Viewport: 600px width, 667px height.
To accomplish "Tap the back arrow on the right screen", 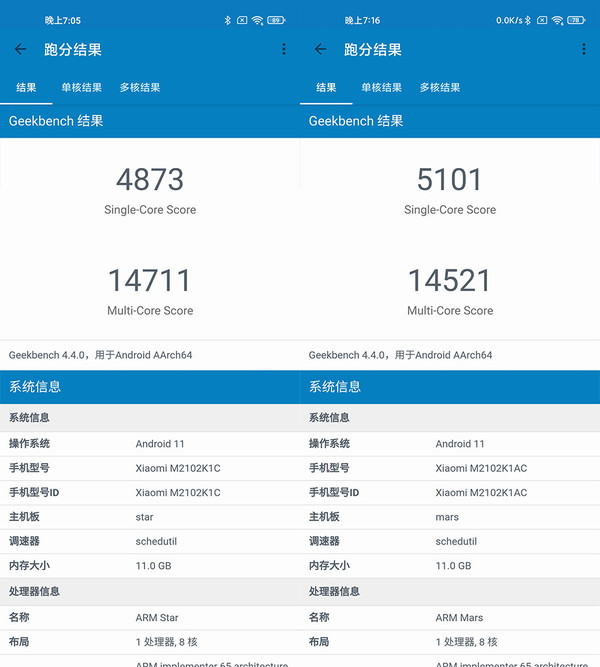I will pos(320,49).
